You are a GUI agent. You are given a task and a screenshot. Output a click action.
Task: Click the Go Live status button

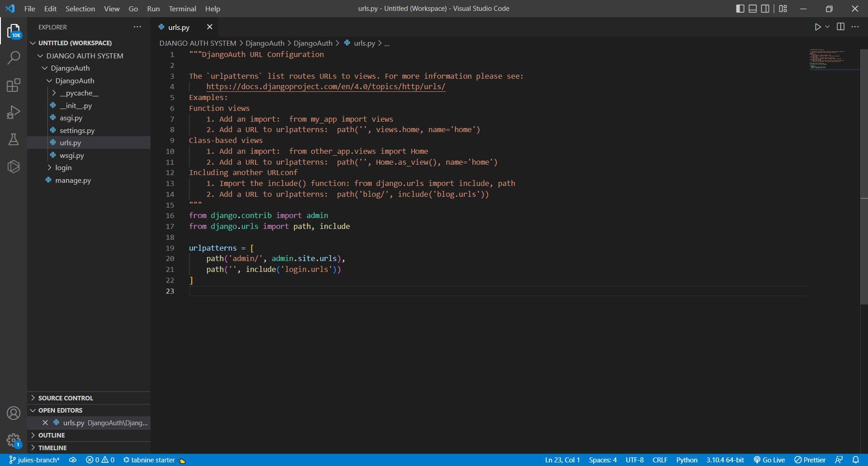769,460
